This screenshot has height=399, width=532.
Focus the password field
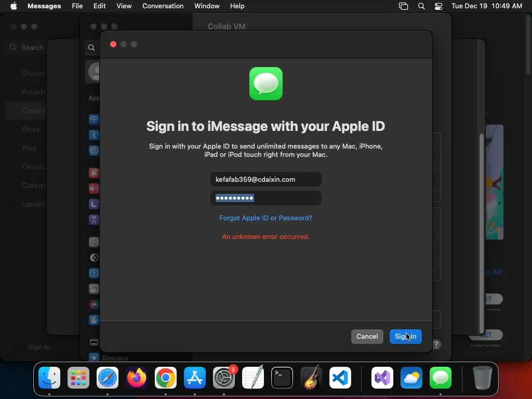[x=265, y=198]
